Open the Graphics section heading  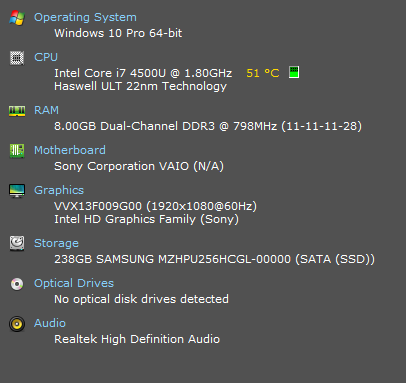coord(59,190)
